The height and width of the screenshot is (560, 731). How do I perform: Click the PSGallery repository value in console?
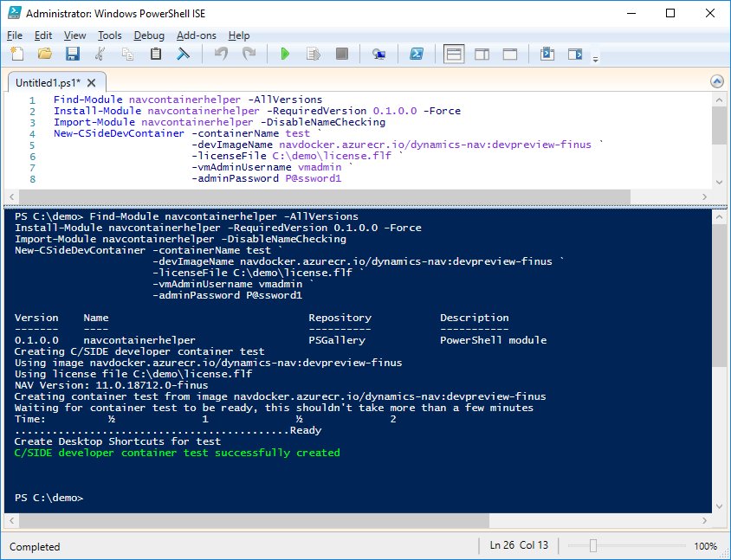click(x=337, y=340)
